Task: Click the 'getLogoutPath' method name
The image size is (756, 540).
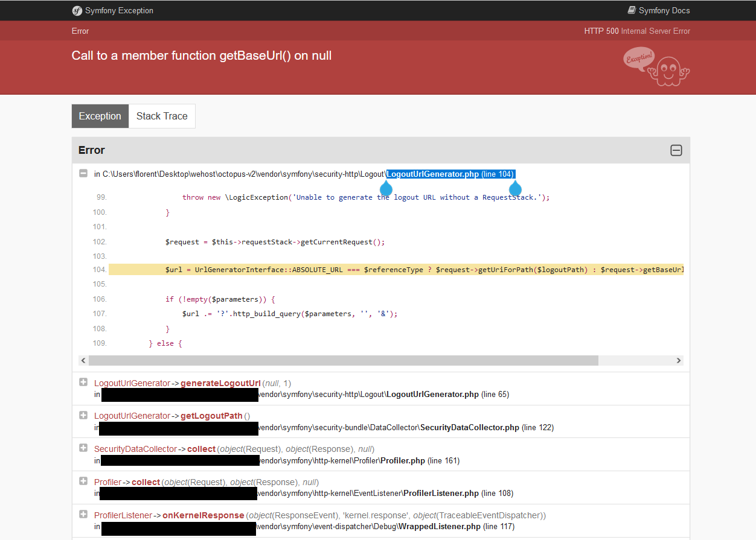Action: [x=211, y=416]
